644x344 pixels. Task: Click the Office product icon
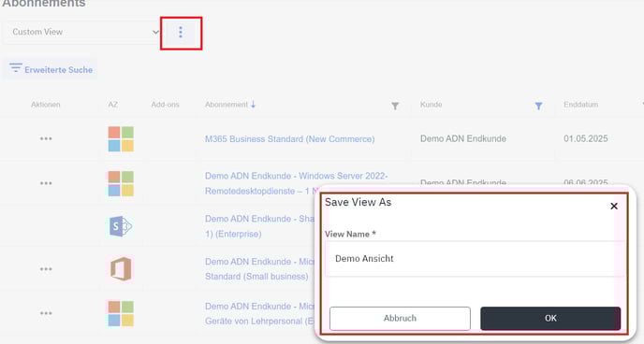(x=121, y=269)
